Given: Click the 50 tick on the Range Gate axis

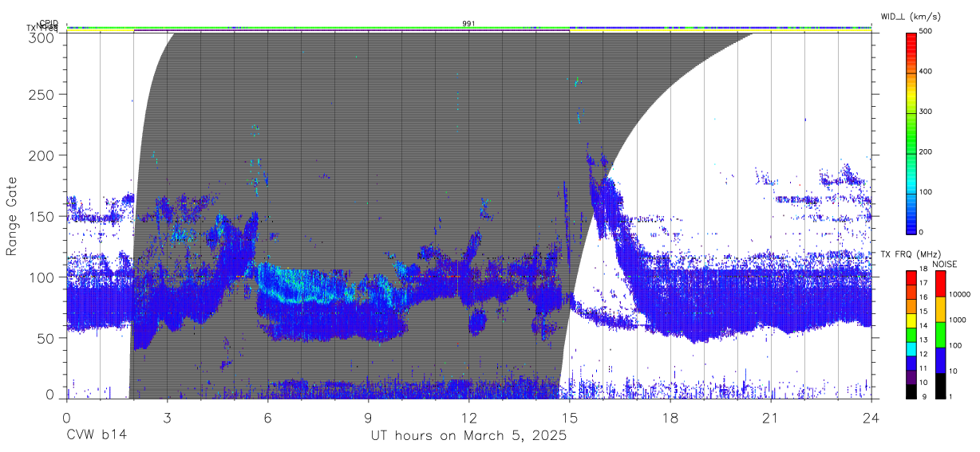Looking at the screenshot, I should tap(46, 337).
